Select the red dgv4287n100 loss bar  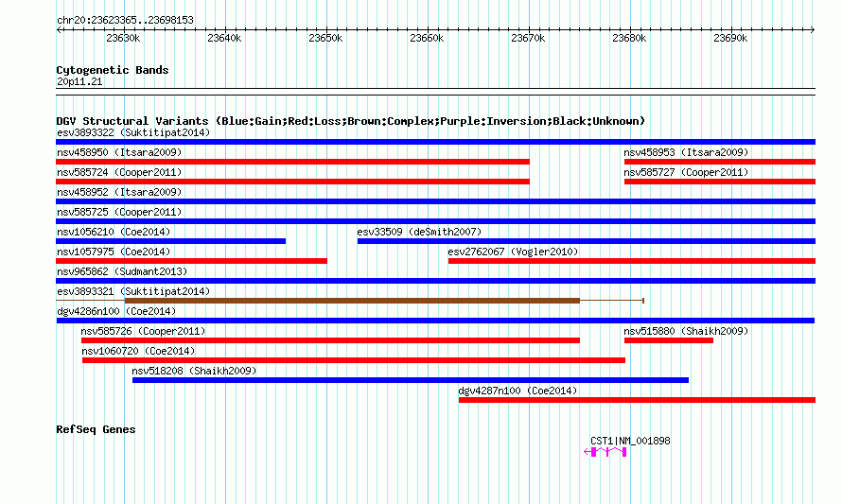637,400
